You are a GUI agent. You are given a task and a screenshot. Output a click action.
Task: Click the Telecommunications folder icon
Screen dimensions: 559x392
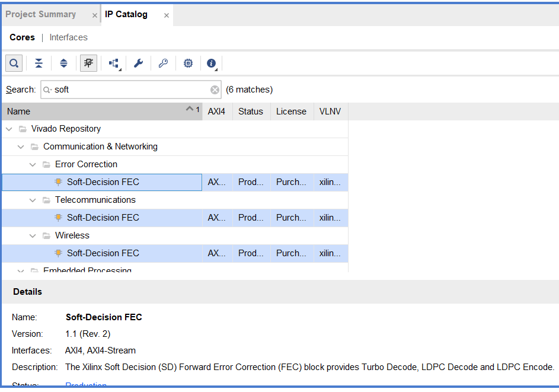pos(46,200)
